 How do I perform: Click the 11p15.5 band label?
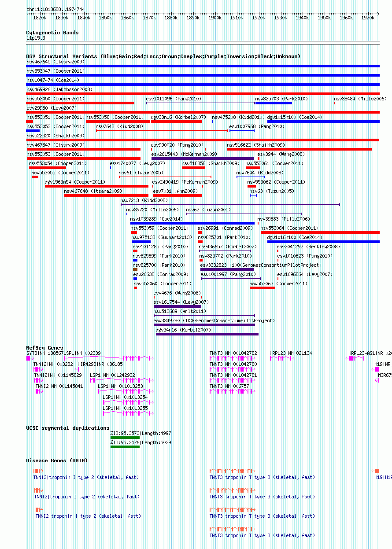click(36, 38)
